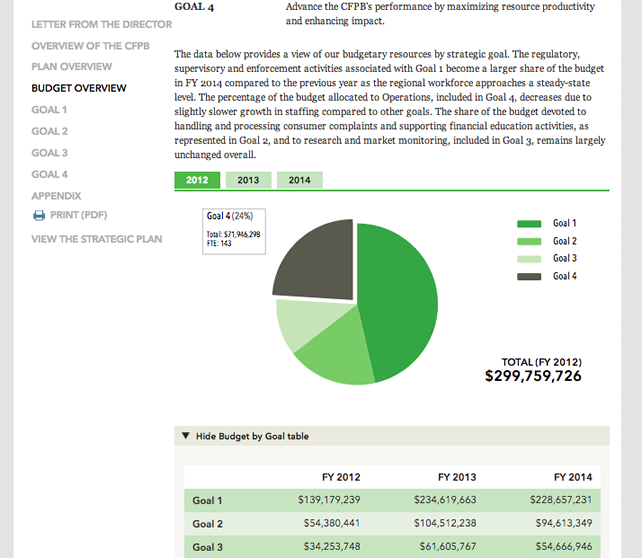The height and width of the screenshot is (558, 642).
Task: Click Goal 4 dark gray legend swatch
Action: 529,277
